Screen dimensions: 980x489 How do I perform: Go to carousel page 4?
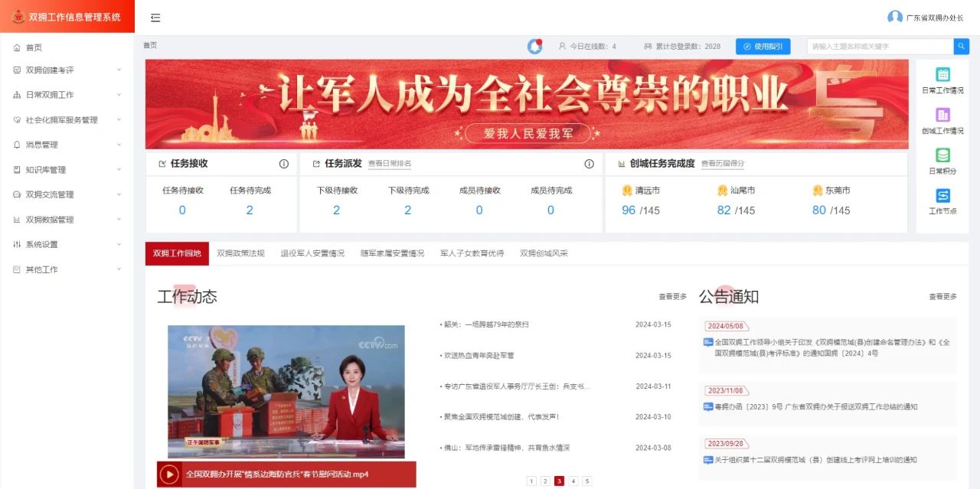573,481
